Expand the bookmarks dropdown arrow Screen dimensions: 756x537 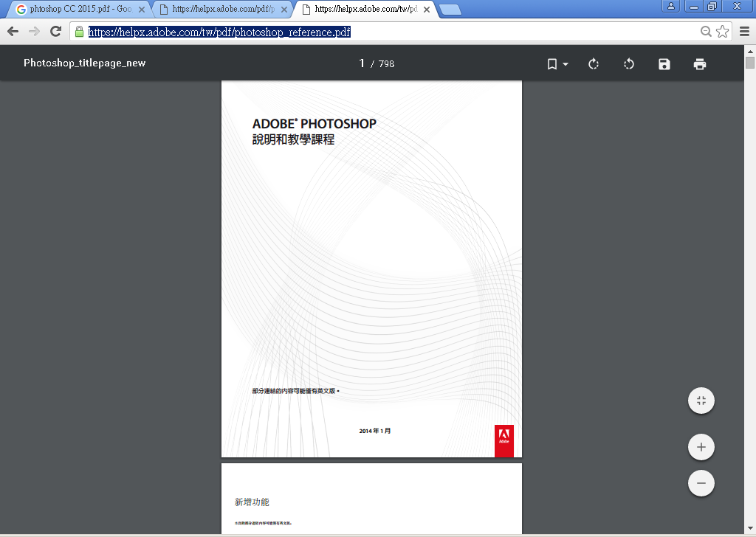566,64
